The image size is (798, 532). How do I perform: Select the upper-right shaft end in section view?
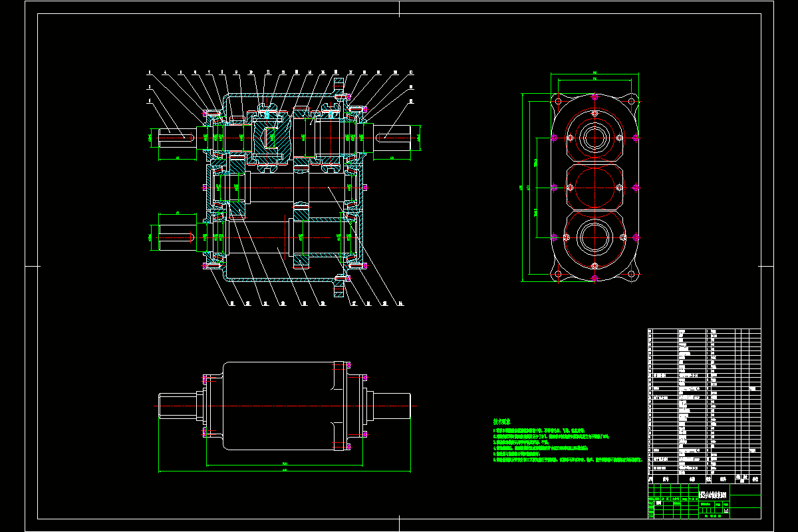pyautogui.click(x=392, y=137)
